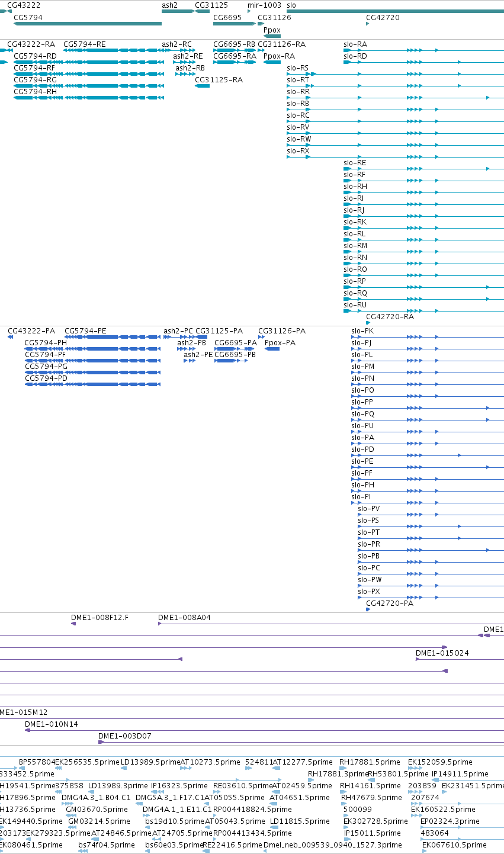Screen dimensions: 504x854
Task: Open the DME1-010N14 clone label
Action: (x=51, y=724)
